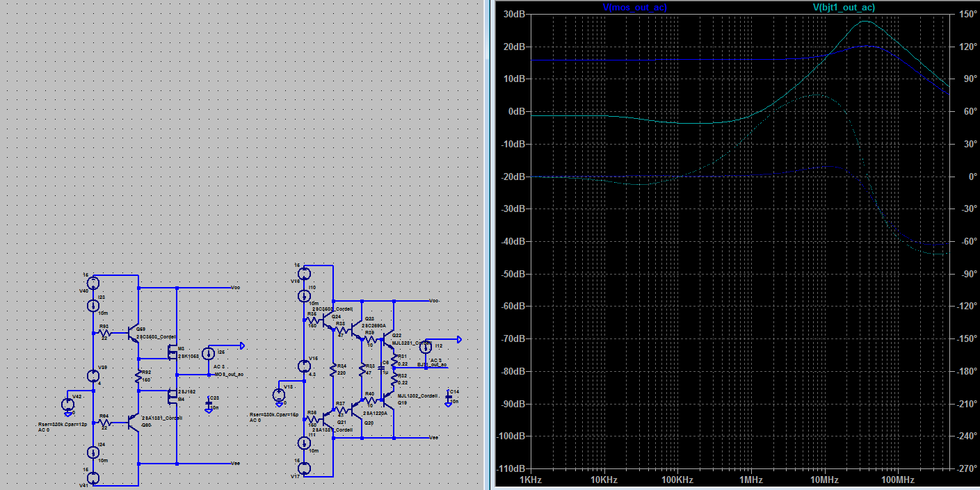Click the MOS_out_ac net label
Image resolution: width=980 pixels, height=490 pixels.
click(230, 375)
